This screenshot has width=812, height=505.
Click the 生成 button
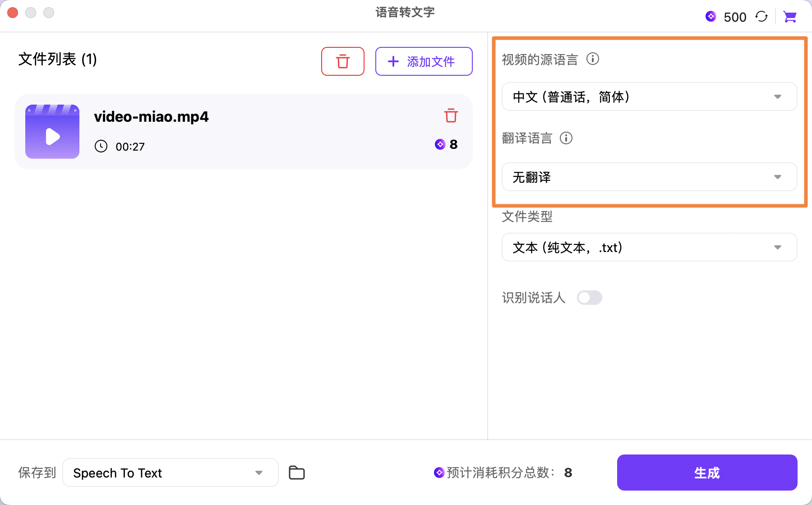tap(706, 473)
